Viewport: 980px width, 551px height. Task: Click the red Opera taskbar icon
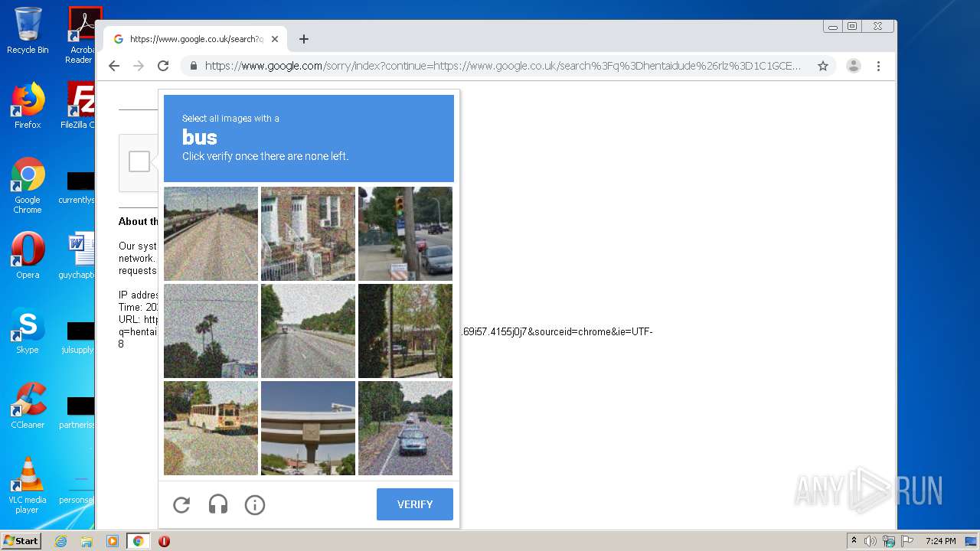164,541
